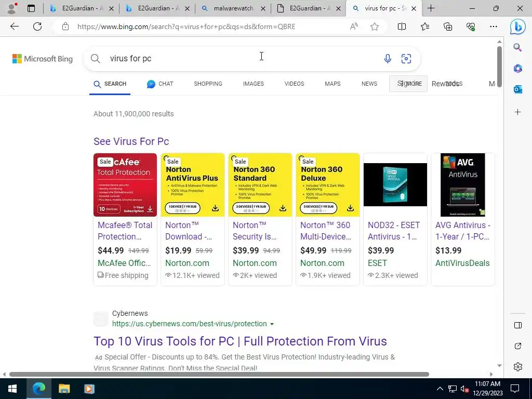Switch to first E2Guardian tab
Viewport: 532px width, 399px height.
83,8
